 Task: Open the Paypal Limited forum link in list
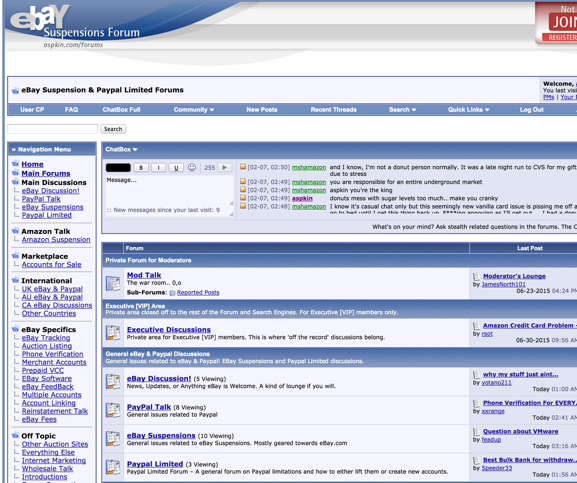(155, 464)
